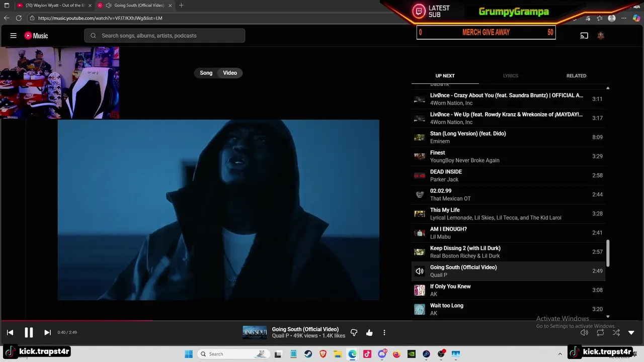The height and width of the screenshot is (362, 644).
Task: Open Microsoft Edge from the taskbar
Action: click(x=352, y=354)
